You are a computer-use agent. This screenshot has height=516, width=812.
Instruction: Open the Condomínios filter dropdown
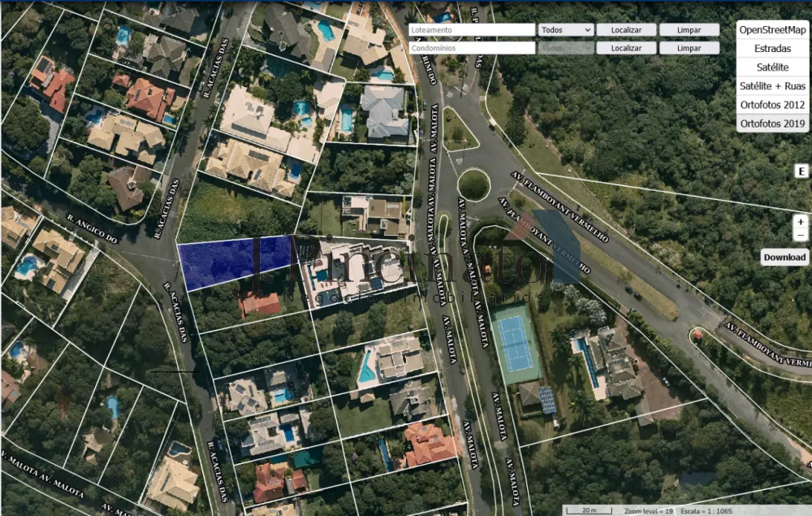(565, 47)
